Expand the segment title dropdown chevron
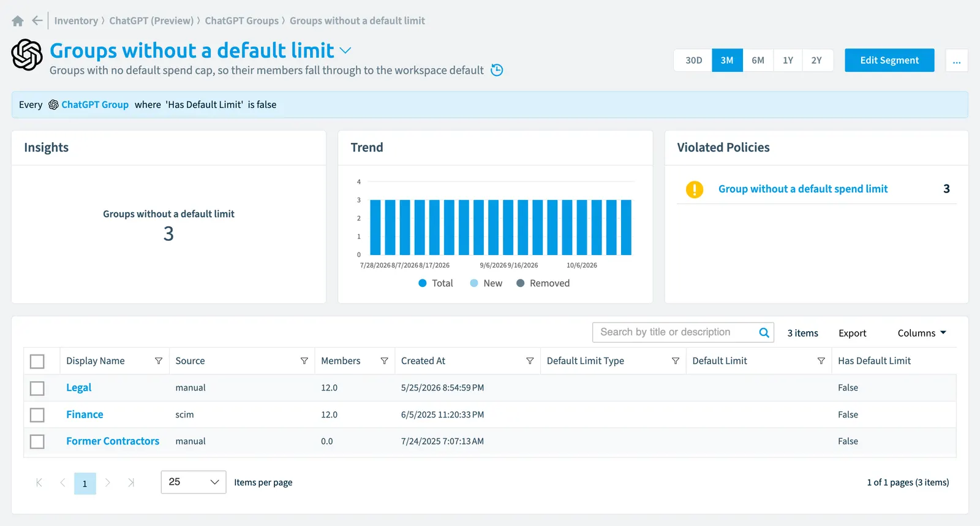Viewport: 980px width, 526px height. [345, 50]
